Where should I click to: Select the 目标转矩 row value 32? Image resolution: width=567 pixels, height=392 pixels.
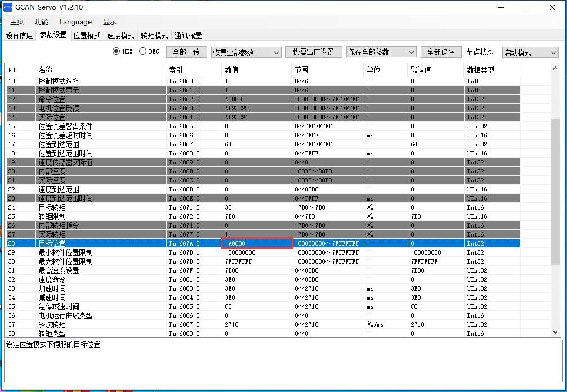tap(228, 207)
